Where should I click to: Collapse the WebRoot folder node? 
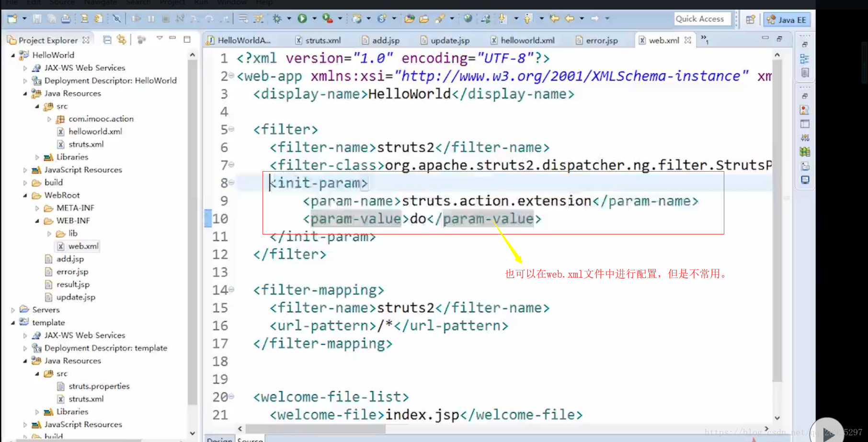click(x=25, y=195)
